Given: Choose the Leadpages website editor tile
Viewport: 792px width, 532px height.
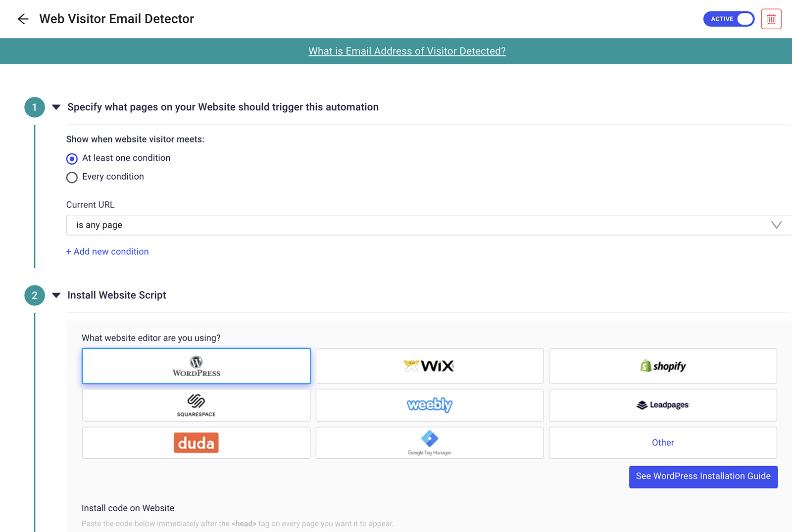Looking at the screenshot, I should 663,405.
